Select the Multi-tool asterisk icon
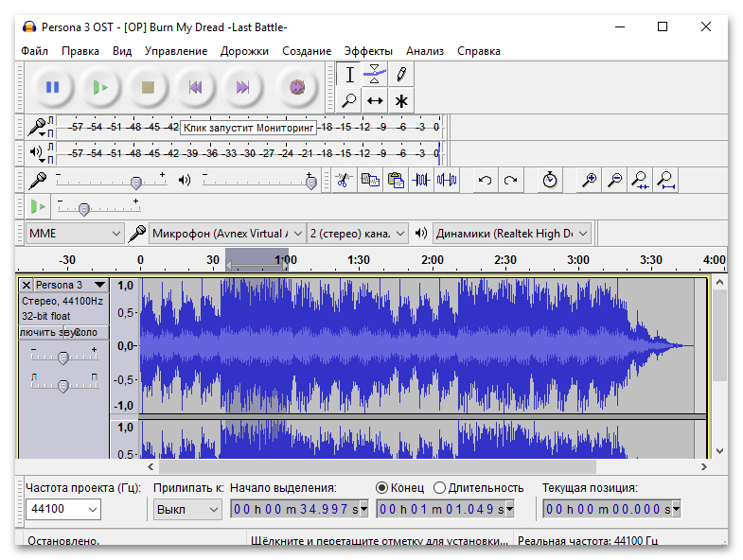Image resolution: width=743 pixels, height=560 pixels. pos(401,100)
